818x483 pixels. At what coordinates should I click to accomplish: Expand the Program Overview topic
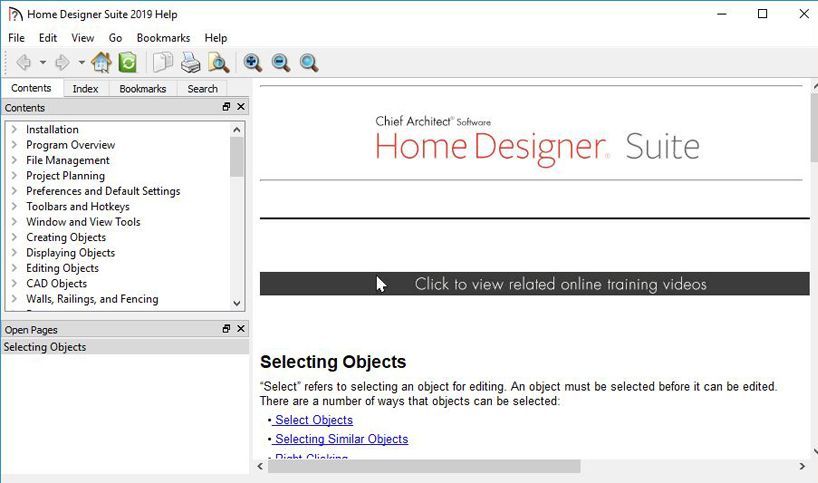[14, 144]
